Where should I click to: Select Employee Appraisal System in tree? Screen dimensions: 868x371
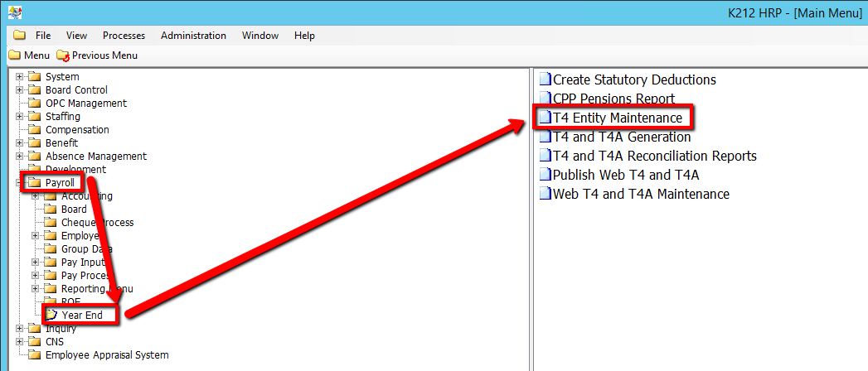coord(106,355)
